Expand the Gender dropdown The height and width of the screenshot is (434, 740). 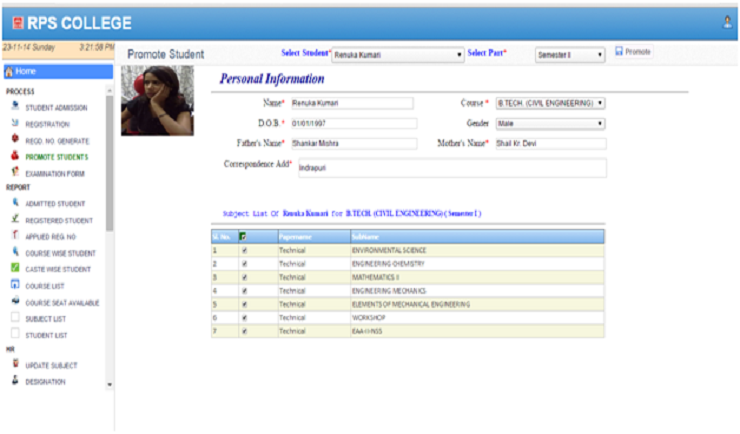click(x=550, y=123)
